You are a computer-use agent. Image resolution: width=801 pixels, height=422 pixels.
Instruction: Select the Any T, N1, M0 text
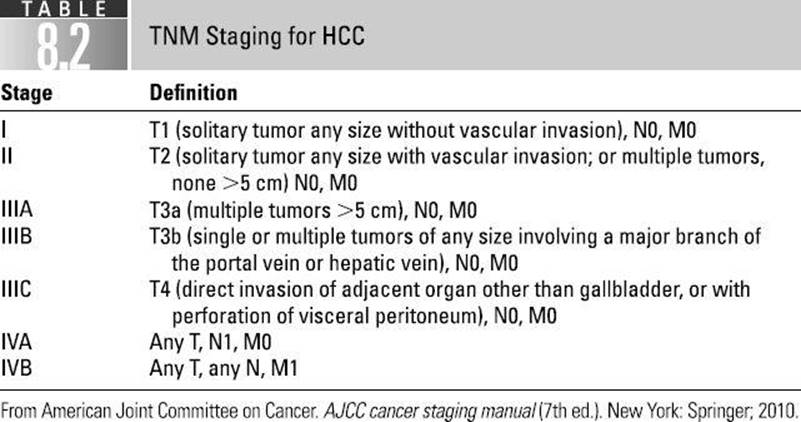(x=210, y=342)
